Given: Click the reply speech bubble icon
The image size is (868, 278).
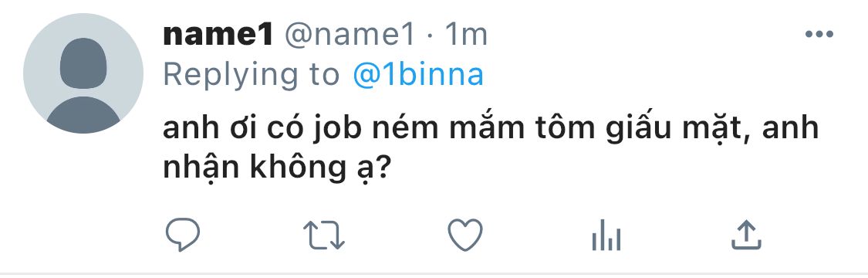Looking at the screenshot, I should 183,235.
